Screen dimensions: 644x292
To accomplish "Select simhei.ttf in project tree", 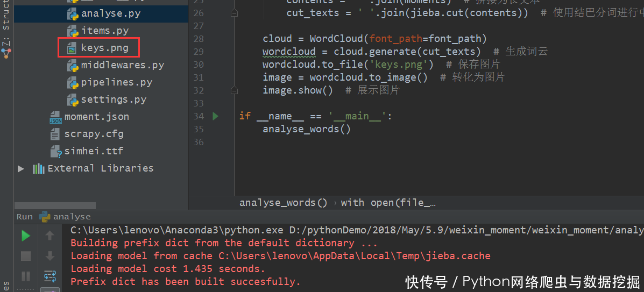I will click(94, 152).
